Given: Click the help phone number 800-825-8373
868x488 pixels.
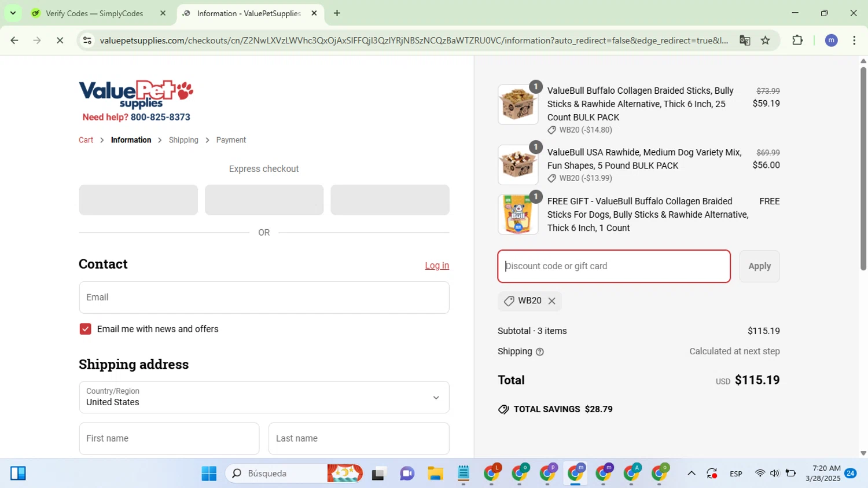Looking at the screenshot, I should point(160,117).
